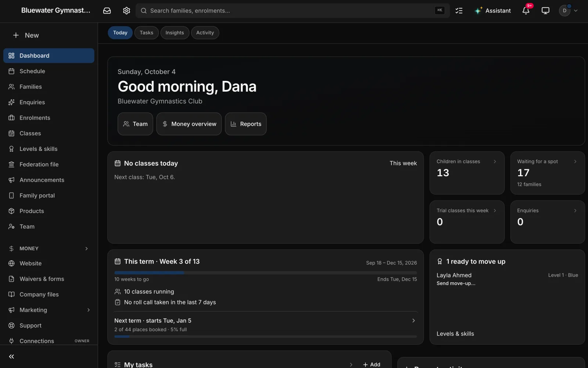Open notifications bell icon

(x=526, y=11)
